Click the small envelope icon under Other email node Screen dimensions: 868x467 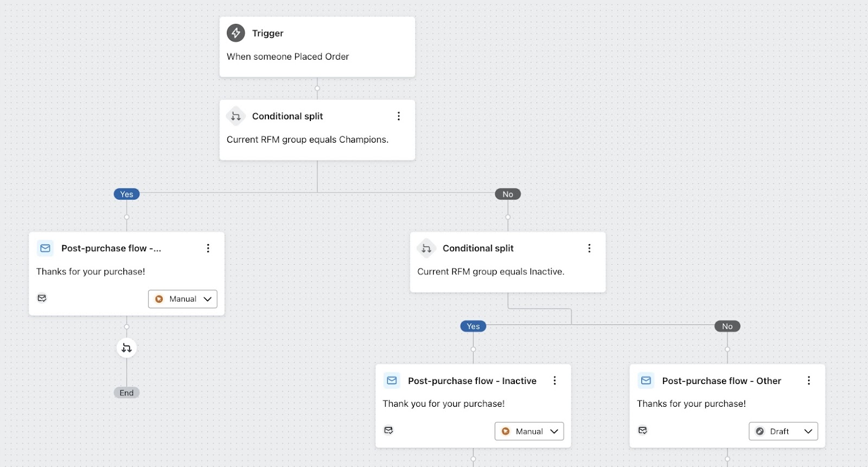pyautogui.click(x=643, y=430)
